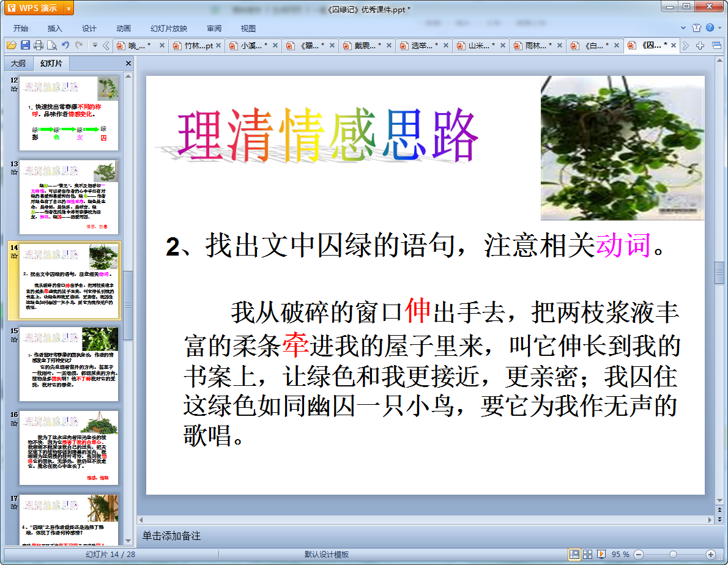
Task: Show earlier document tabs using left chevrons
Action: pyautogui.click(x=106, y=45)
